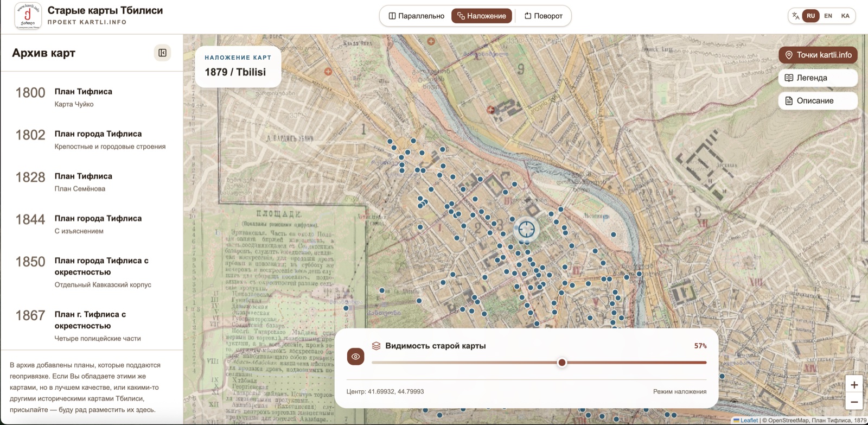Switch interface language to EN
The image size is (868, 425).
coord(828,16)
